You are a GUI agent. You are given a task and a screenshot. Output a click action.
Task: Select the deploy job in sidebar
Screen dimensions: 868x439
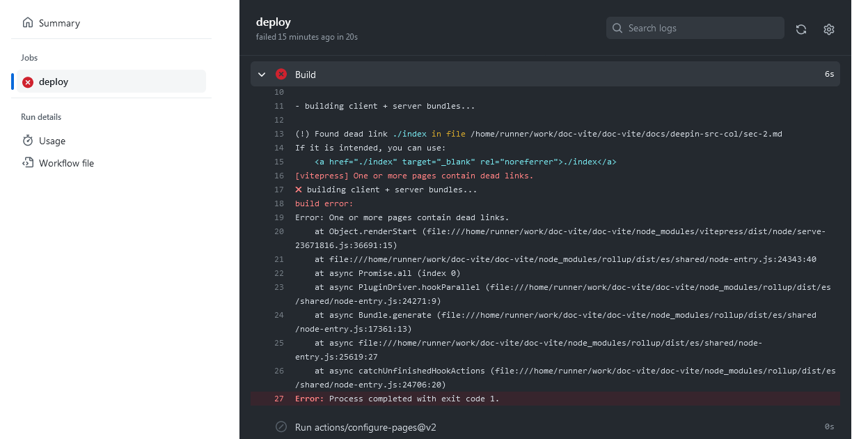pos(110,82)
